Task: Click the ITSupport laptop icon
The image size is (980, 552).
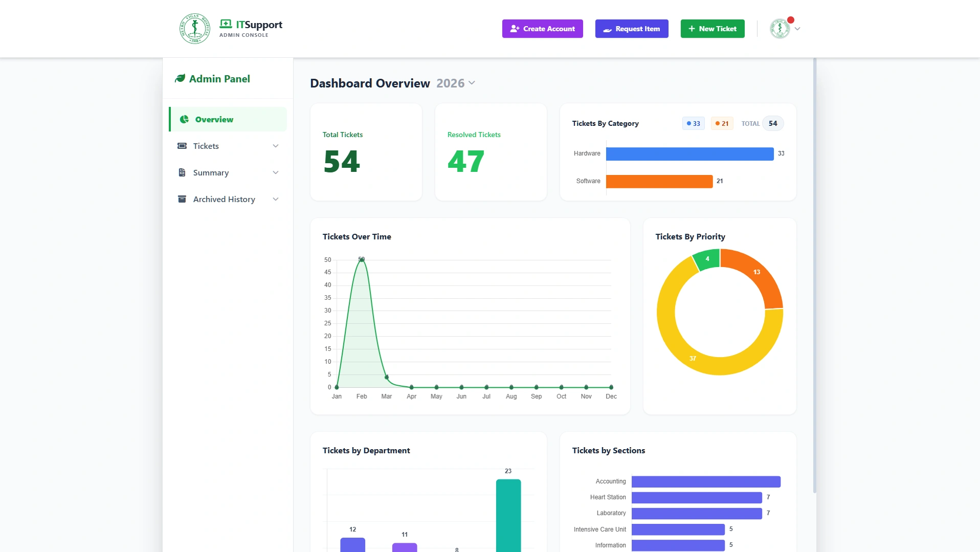Action: (x=226, y=24)
